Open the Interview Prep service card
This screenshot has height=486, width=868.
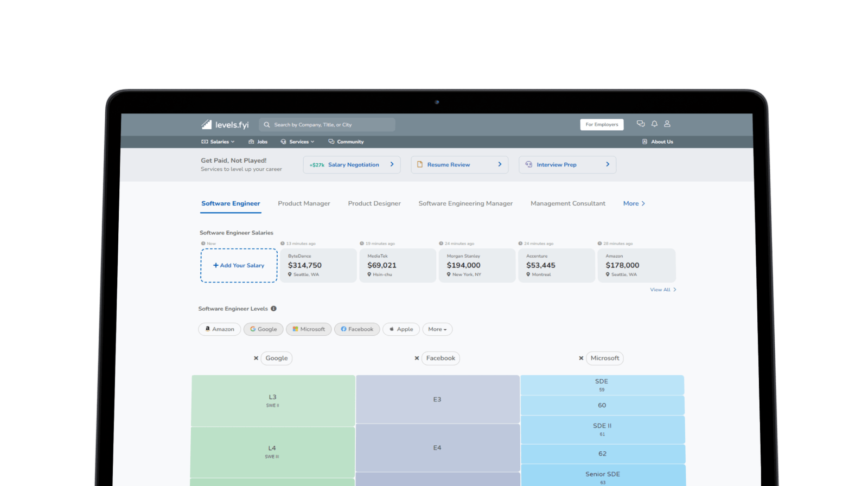click(567, 164)
